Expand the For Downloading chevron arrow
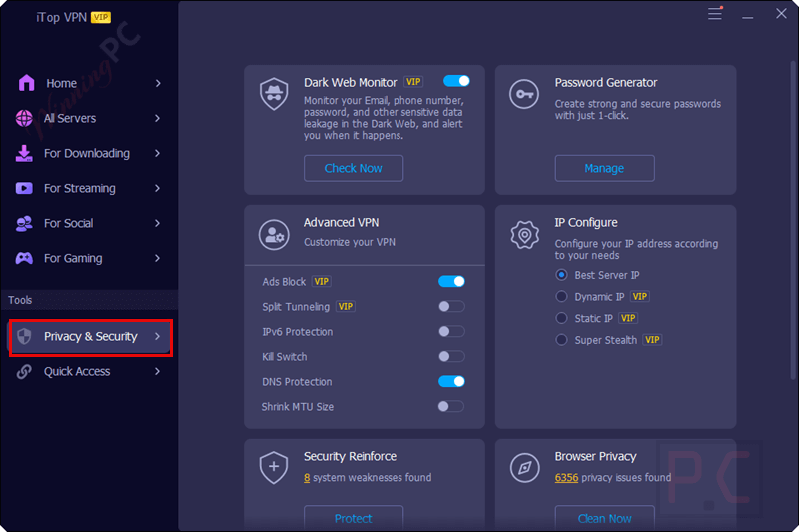The image size is (799, 532). (x=158, y=154)
